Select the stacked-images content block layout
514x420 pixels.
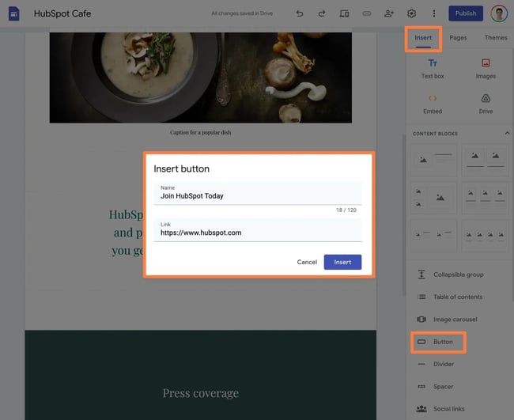pyautogui.click(x=433, y=198)
